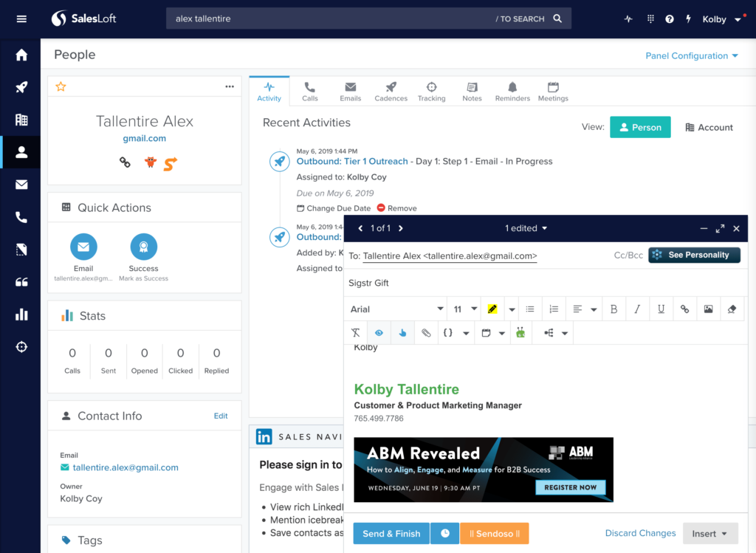Click the search magnifier icon
The width and height of the screenshot is (756, 553).
point(557,18)
